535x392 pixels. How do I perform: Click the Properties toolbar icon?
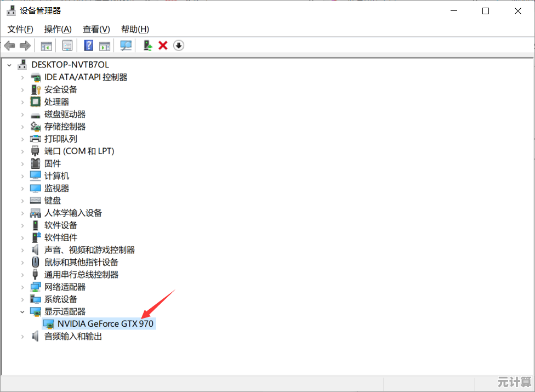(x=67, y=46)
